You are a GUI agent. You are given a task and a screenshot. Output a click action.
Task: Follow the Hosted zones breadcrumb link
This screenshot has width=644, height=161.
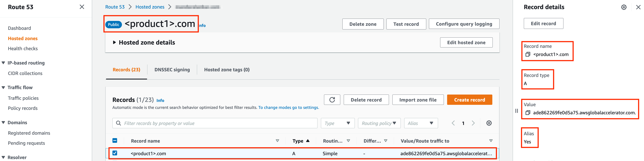click(x=150, y=7)
